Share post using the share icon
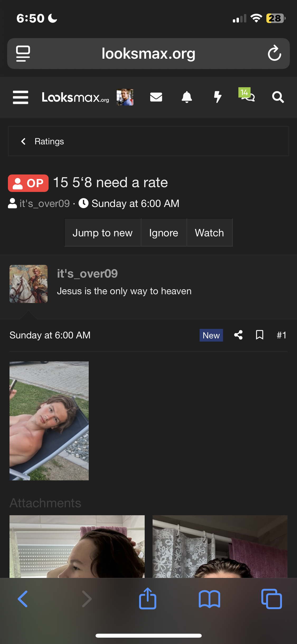Image resolution: width=297 pixels, height=644 pixels. (238, 335)
